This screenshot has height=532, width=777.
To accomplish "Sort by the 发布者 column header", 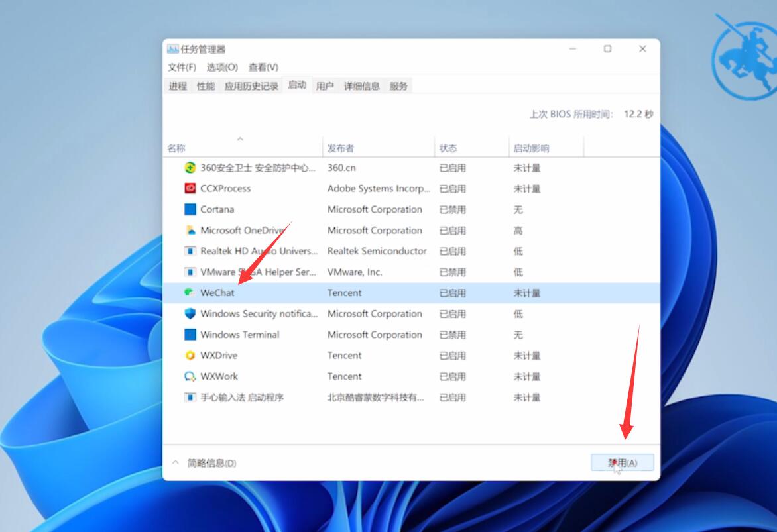I will tap(379, 148).
